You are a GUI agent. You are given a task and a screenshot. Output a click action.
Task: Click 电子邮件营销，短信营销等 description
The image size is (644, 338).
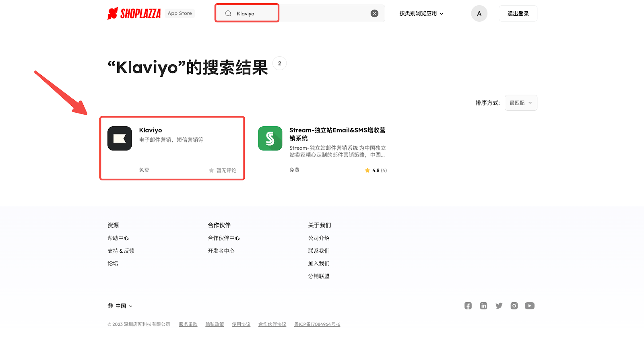[x=171, y=140]
